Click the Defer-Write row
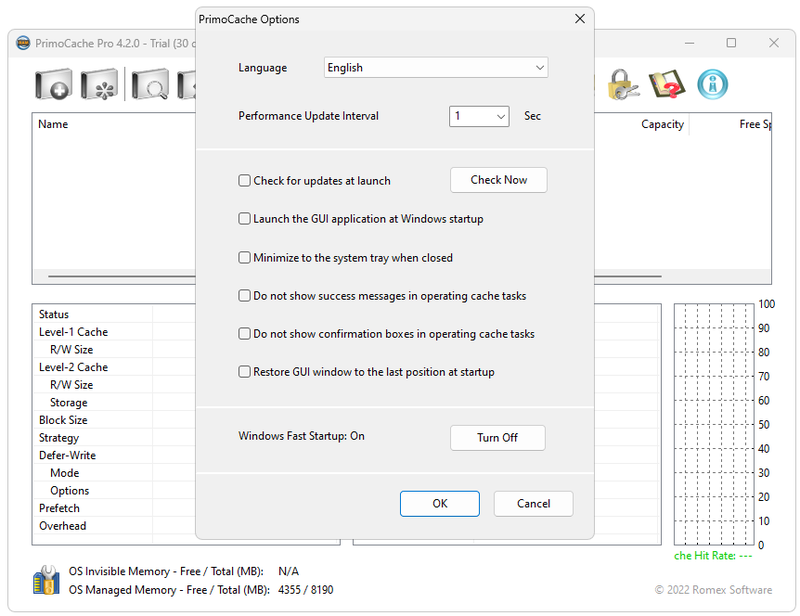The height and width of the screenshot is (616, 800). point(67,455)
